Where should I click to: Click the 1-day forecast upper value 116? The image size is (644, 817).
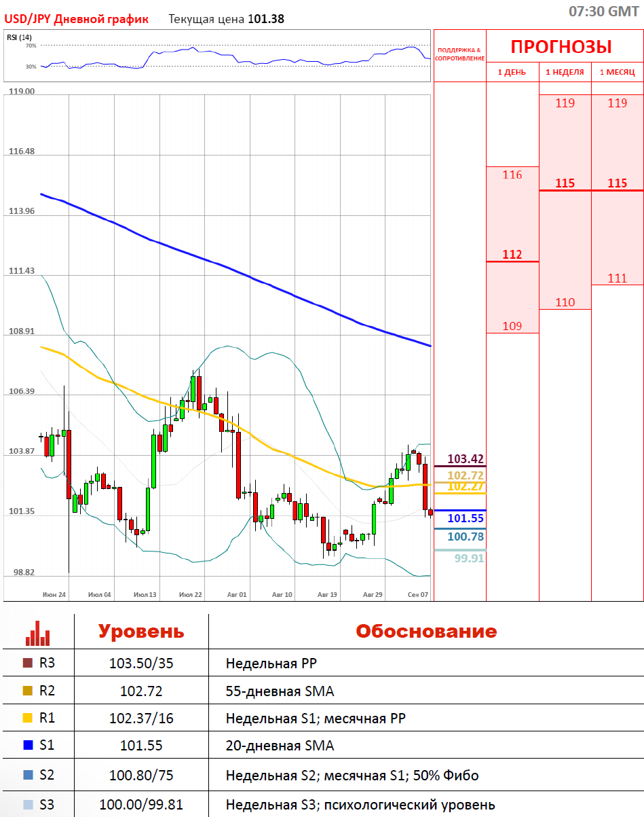click(x=512, y=175)
